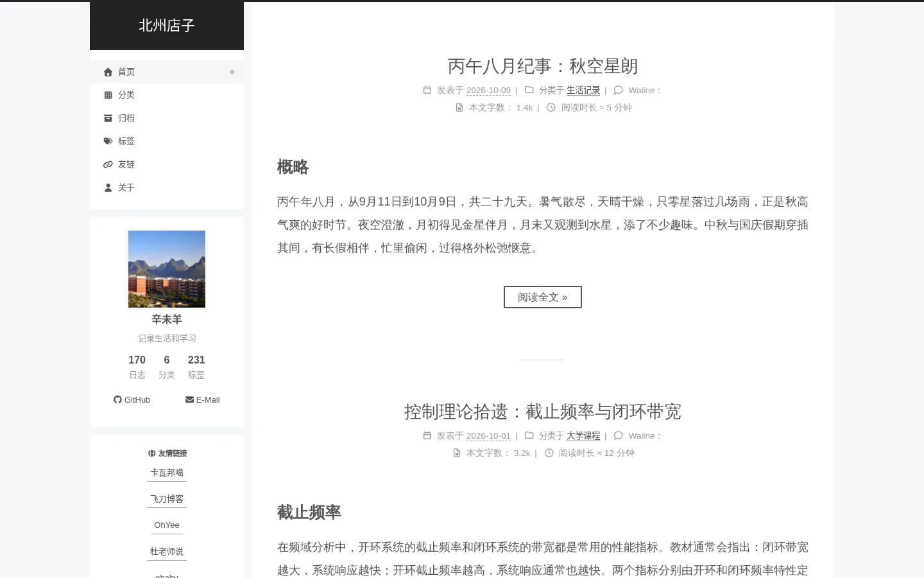Click the home icon beside 首页
924x578 pixels.
pos(108,72)
